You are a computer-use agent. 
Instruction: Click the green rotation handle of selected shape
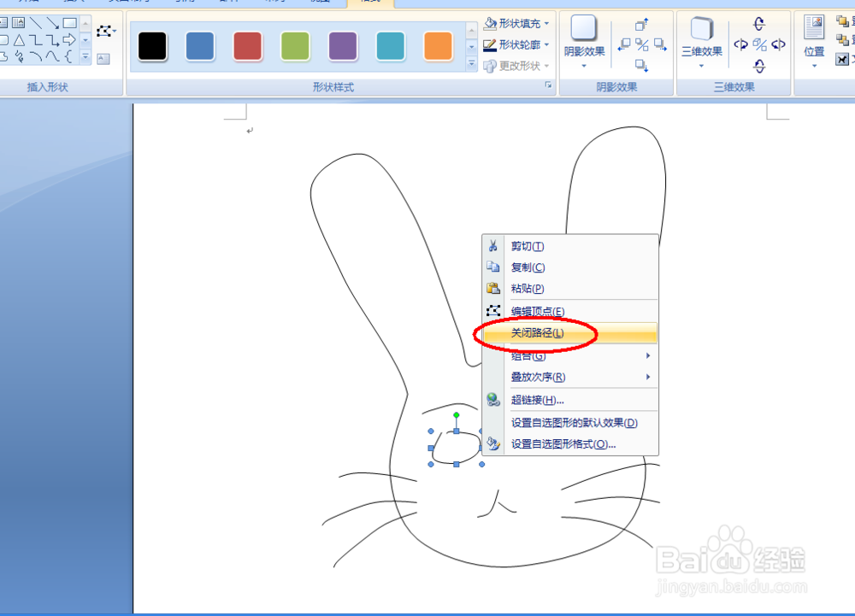pos(457,415)
